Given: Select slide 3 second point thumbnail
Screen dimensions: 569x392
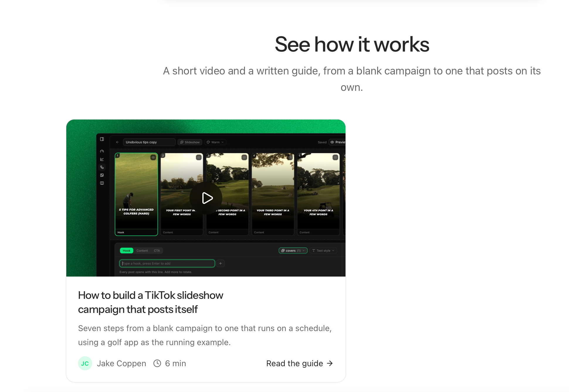Looking at the screenshot, I should tap(227, 194).
